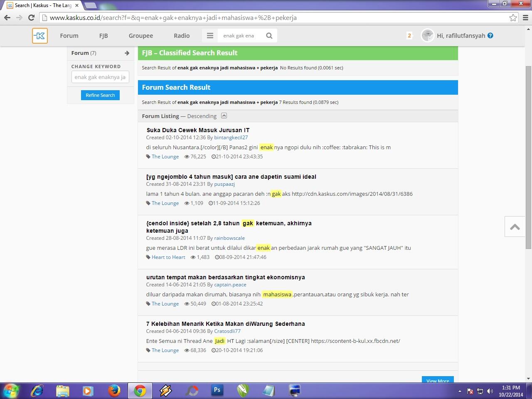Click Hi, rafilutfansyah username
This screenshot has height=399, width=532.
[x=461, y=36]
